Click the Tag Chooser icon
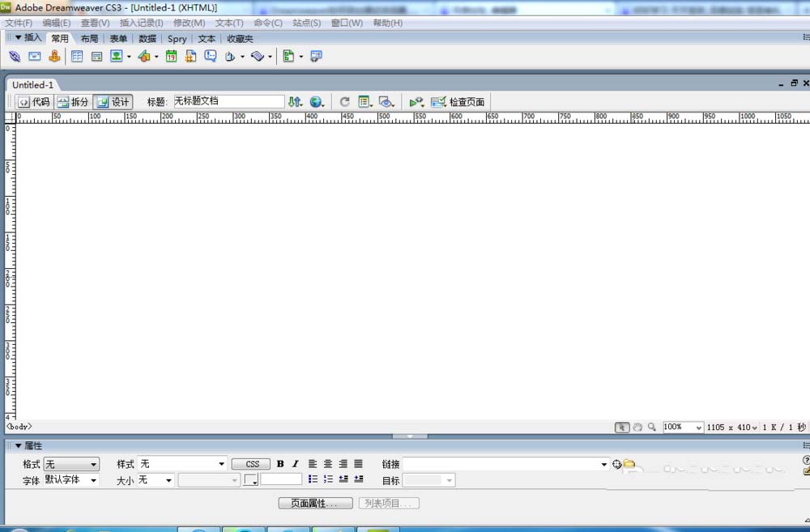This screenshot has width=810, height=532. (x=316, y=57)
